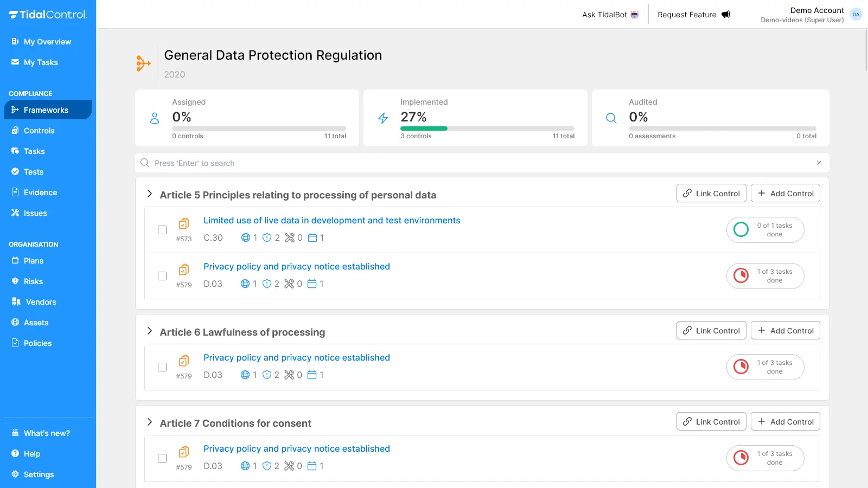This screenshot has height=488, width=868.
Task: Toggle the Article 6 Lawfulness chevron
Action: pyautogui.click(x=150, y=331)
